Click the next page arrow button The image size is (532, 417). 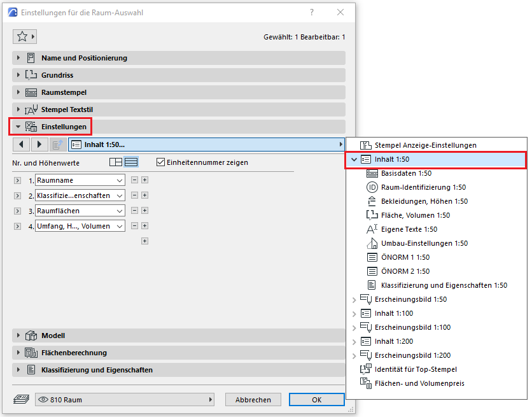pos(39,145)
